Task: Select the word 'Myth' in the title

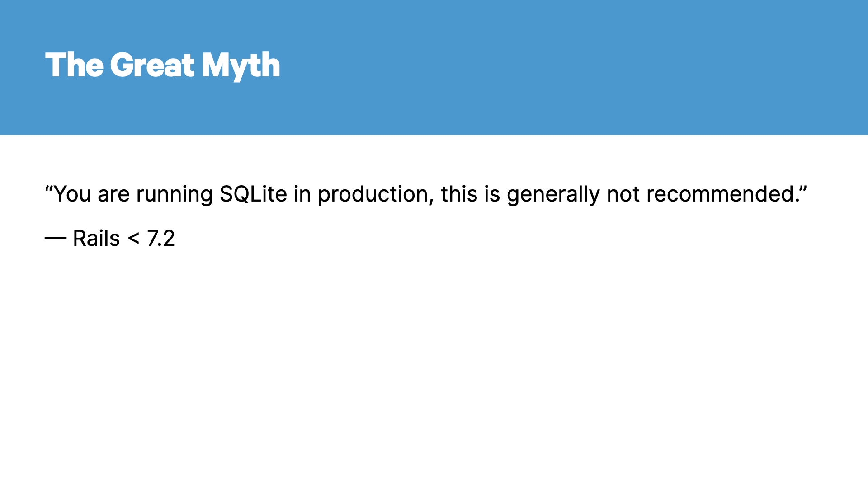Action: pyautogui.click(x=241, y=66)
